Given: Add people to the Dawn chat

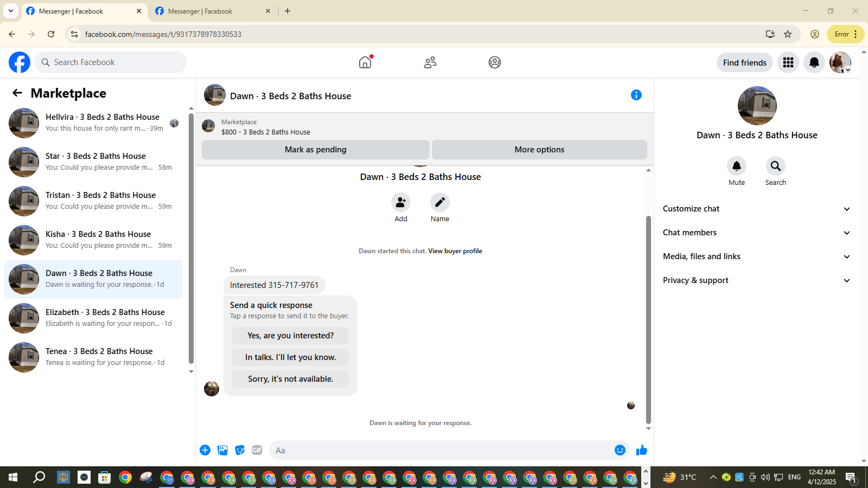Looking at the screenshot, I should pos(401,202).
